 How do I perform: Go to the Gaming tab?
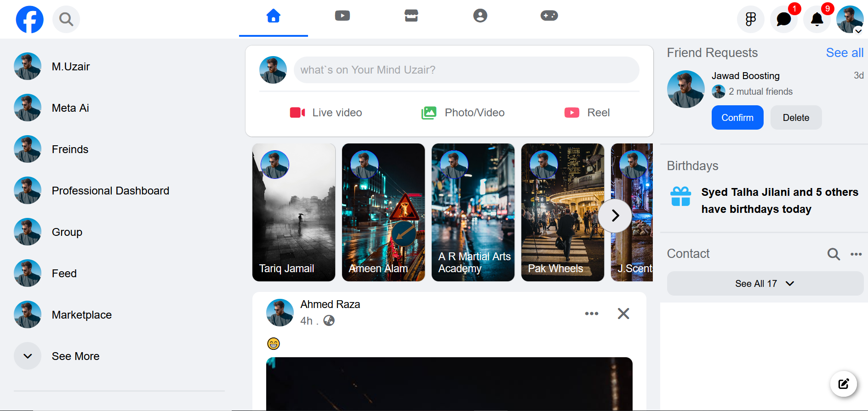click(x=549, y=16)
